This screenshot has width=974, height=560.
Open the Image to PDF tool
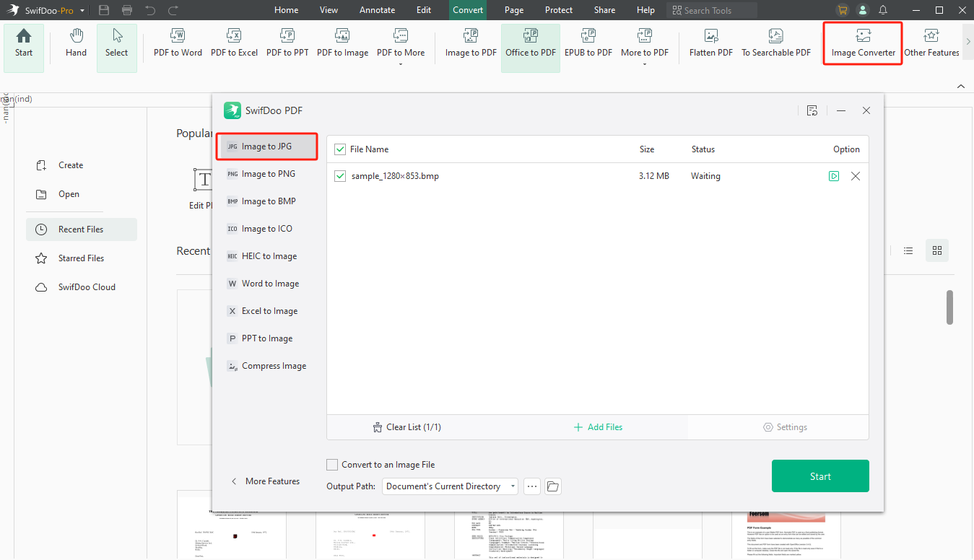pos(471,43)
